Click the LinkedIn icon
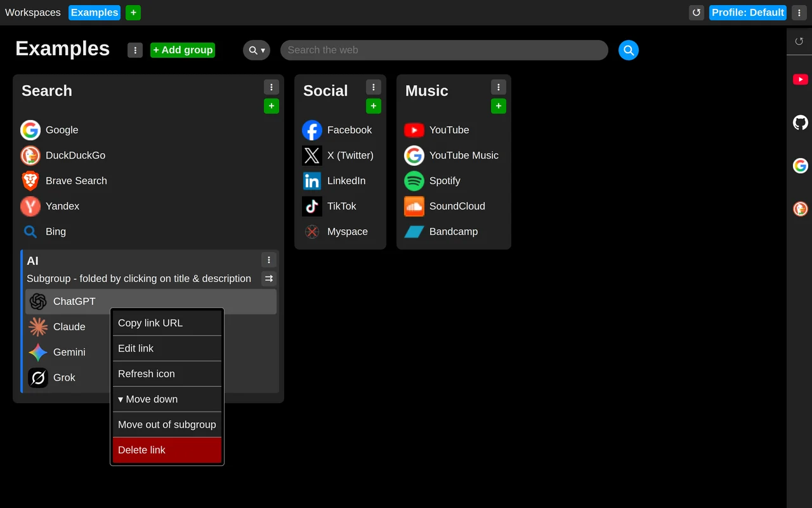This screenshot has width=812, height=508. (x=312, y=181)
